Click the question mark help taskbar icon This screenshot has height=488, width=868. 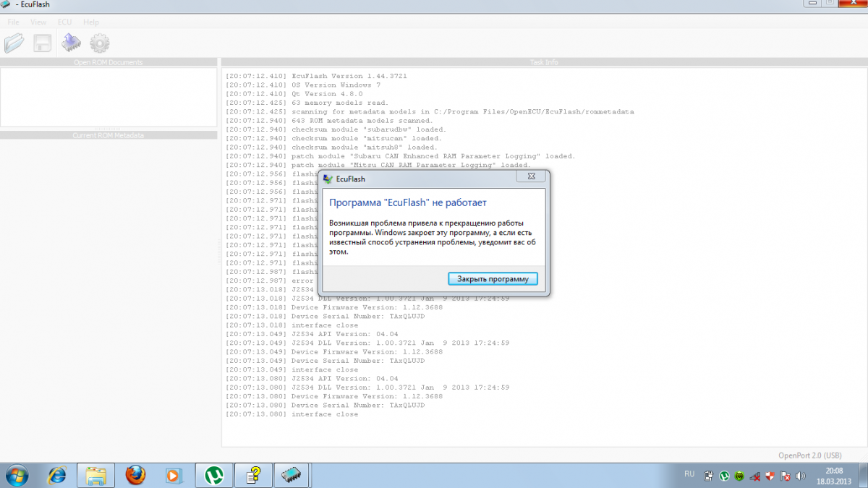(x=252, y=475)
